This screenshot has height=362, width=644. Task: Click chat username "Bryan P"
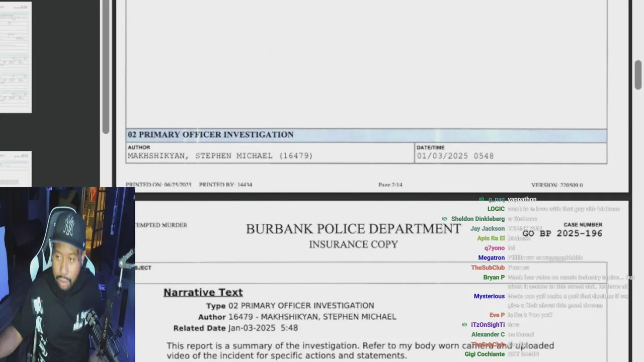[494, 277]
